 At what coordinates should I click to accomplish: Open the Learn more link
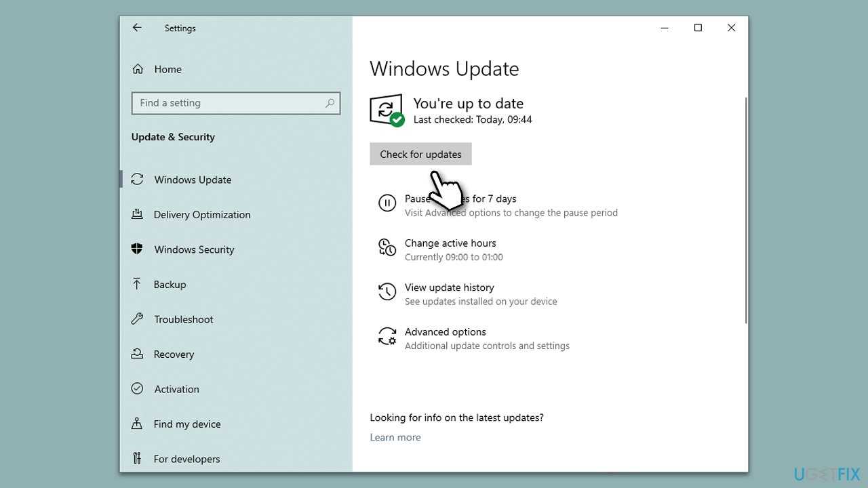pos(395,437)
